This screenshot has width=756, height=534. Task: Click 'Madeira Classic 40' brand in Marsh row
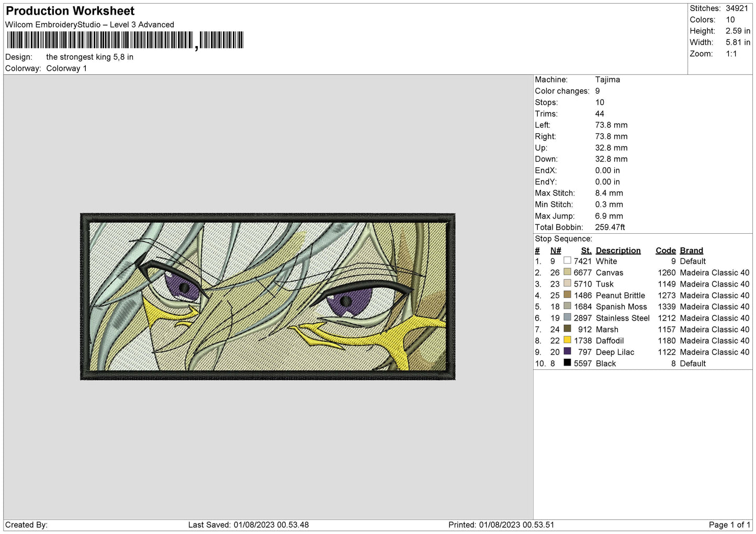click(715, 330)
